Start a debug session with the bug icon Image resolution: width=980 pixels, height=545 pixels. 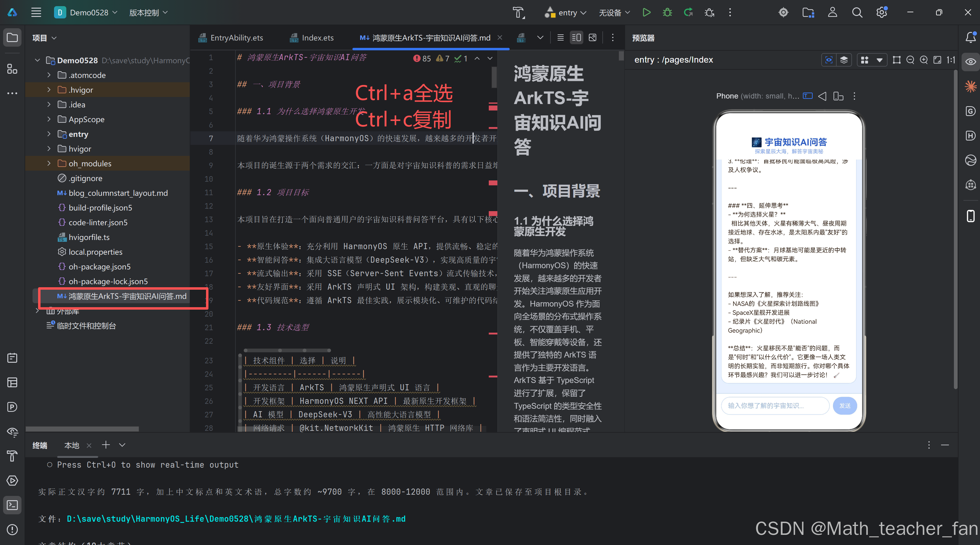[x=667, y=13]
